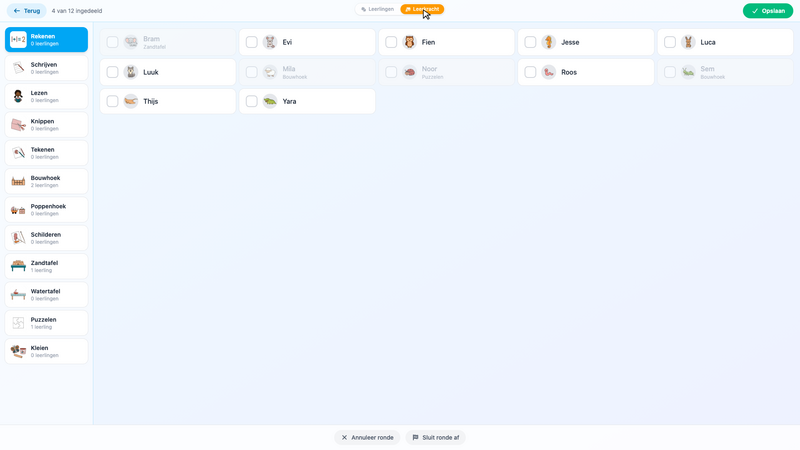
Task: Click the Knippen scissors icon
Action: coord(18,124)
